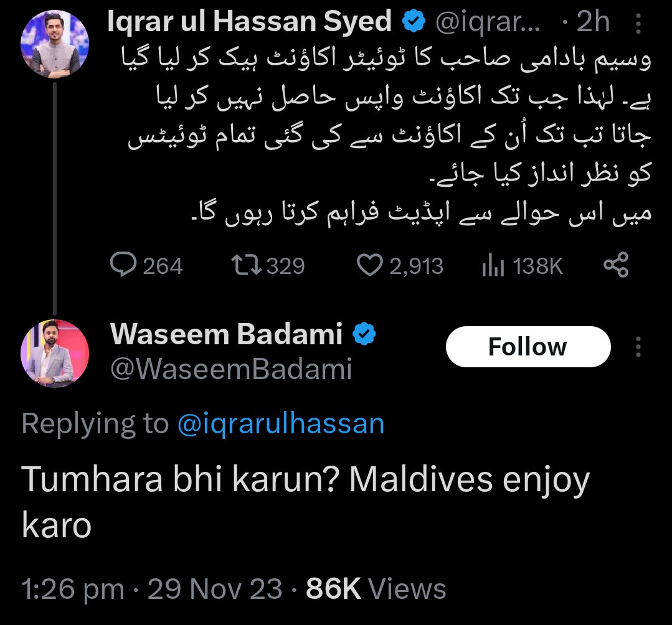The height and width of the screenshot is (625, 672).
Task: Open the @WaseemBadami handle
Action: (231, 369)
